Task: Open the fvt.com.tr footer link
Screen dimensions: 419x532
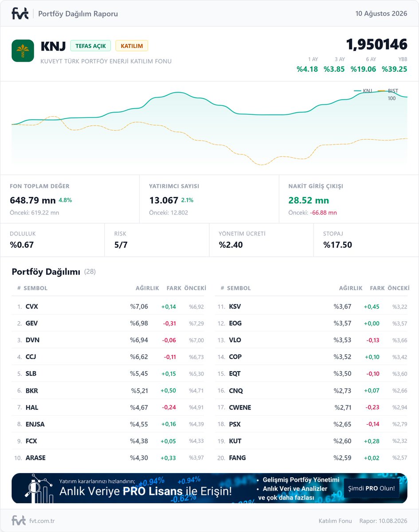Action: point(42,521)
